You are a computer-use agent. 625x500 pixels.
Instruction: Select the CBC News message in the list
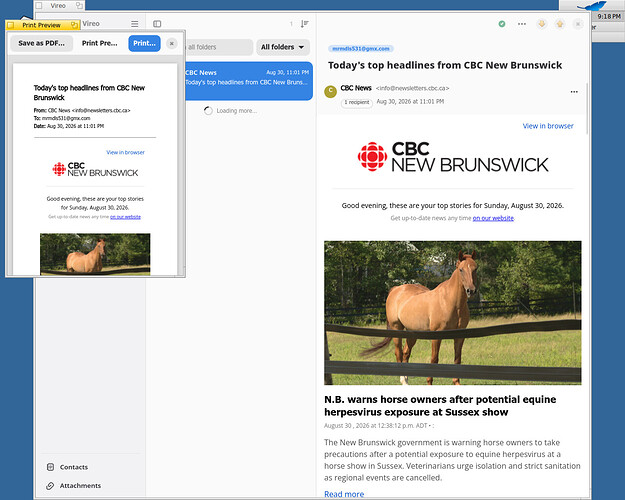coord(249,81)
